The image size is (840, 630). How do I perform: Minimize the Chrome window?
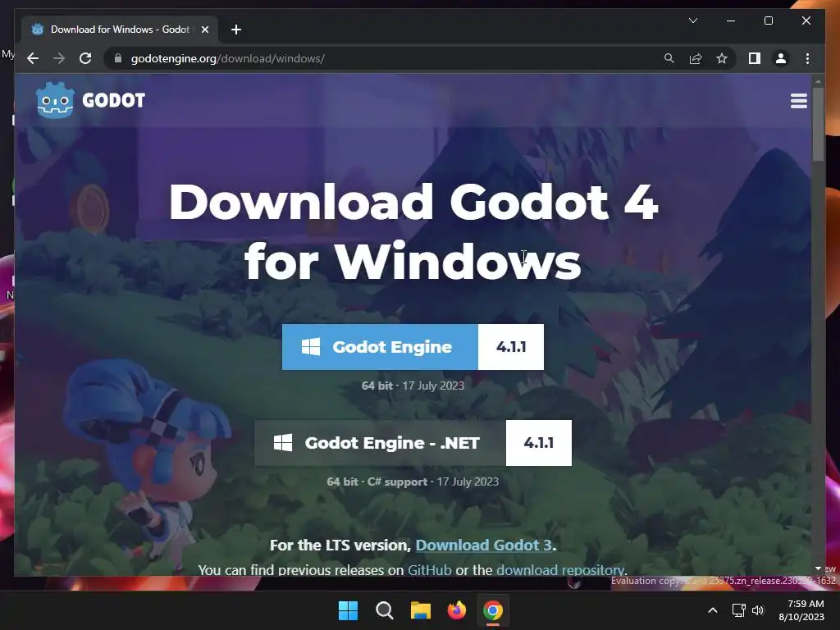click(730, 21)
